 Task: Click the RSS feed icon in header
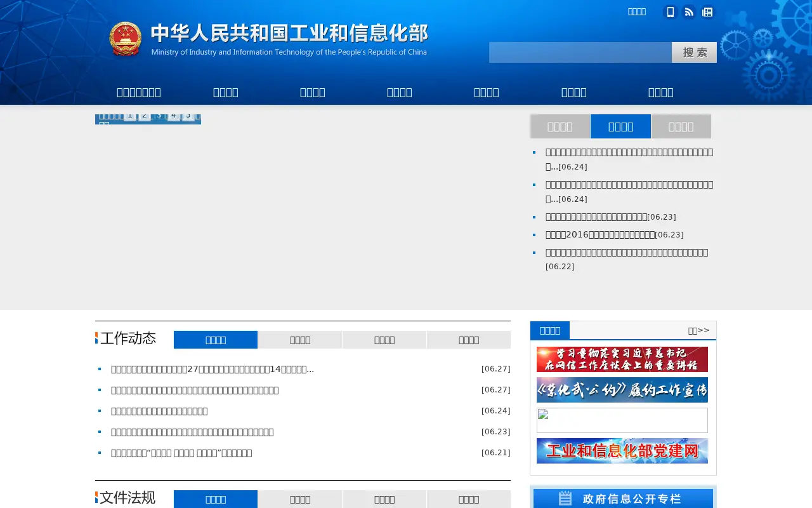689,12
